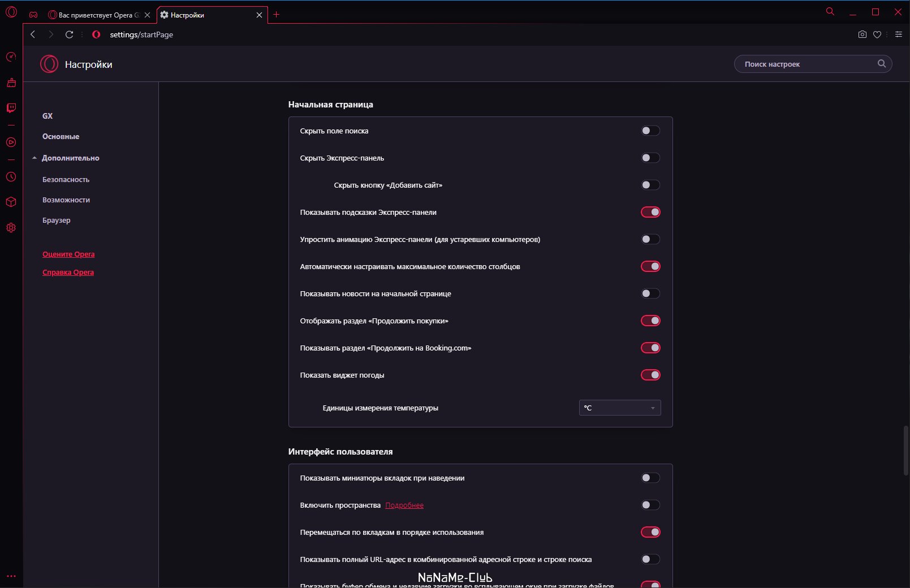Open Twitch panel in sidebar
The width and height of the screenshot is (910, 588).
11,108
